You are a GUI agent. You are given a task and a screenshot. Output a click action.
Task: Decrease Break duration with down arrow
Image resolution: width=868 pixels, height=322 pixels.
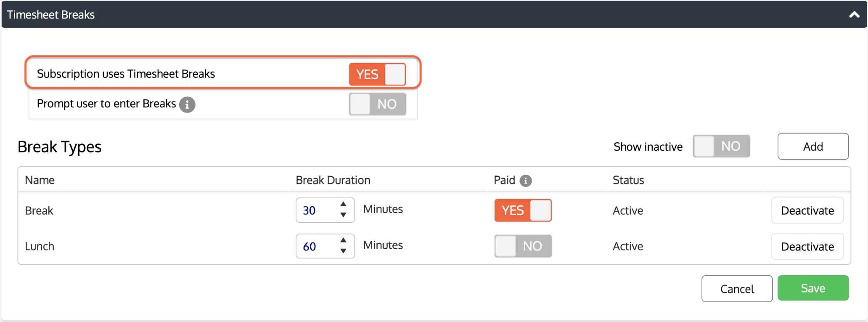343,215
